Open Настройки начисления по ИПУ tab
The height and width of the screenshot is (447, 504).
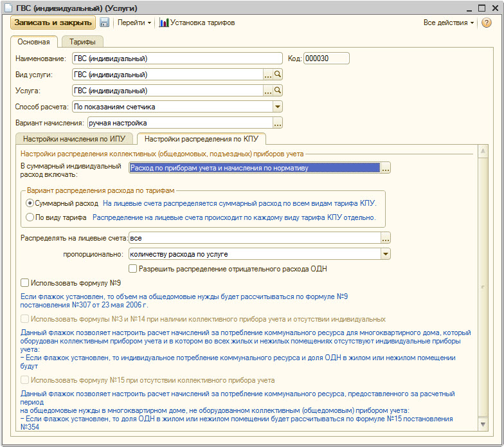point(74,139)
